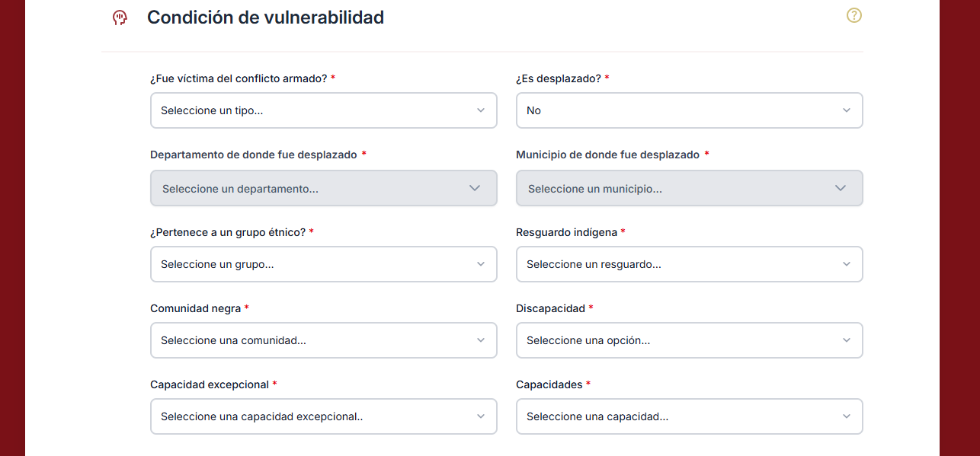Open the Comunidad negra dropdown
Viewport: 980px width, 456px height.
click(x=324, y=340)
